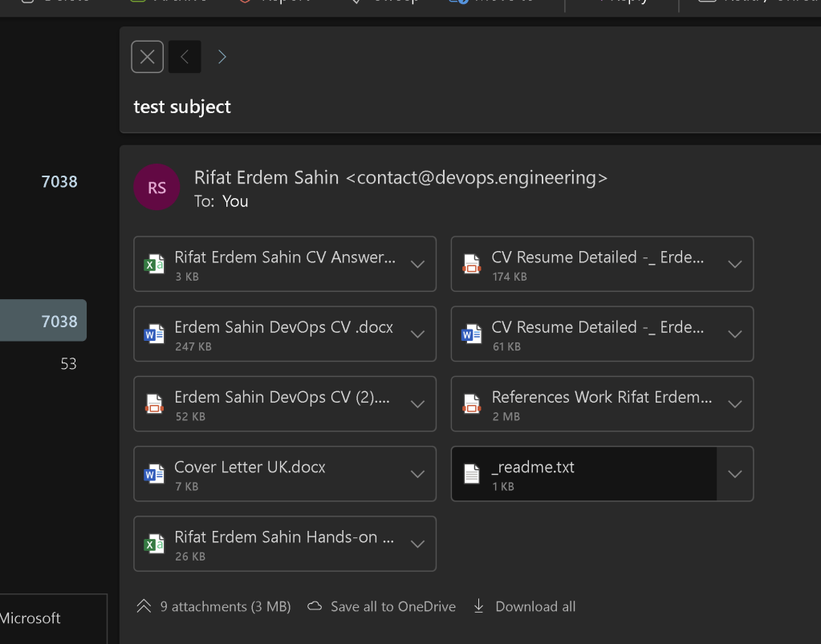Click the RS sender avatar
This screenshot has width=821, height=644.
156,188
